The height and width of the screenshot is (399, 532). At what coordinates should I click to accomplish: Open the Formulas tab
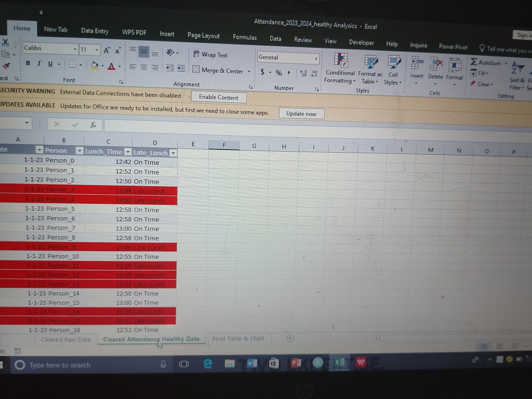(x=245, y=37)
